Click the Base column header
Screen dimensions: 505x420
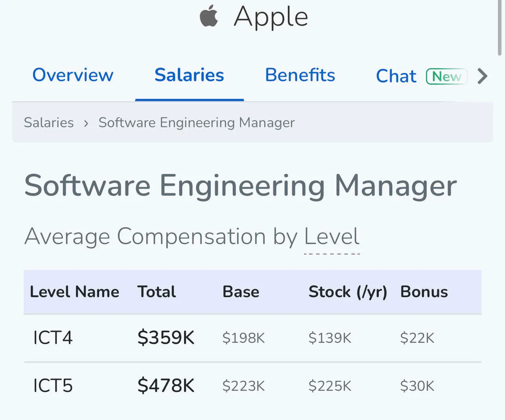point(241,292)
